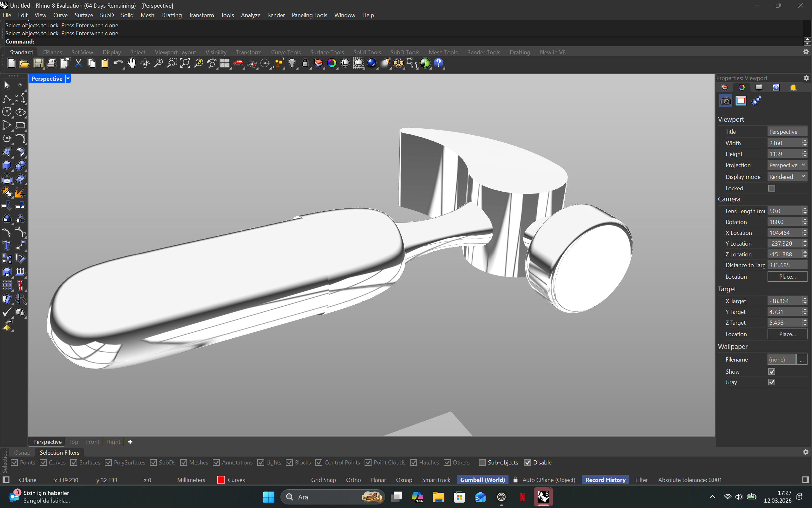Enable the Sub-objects checkbox

tap(482, 462)
